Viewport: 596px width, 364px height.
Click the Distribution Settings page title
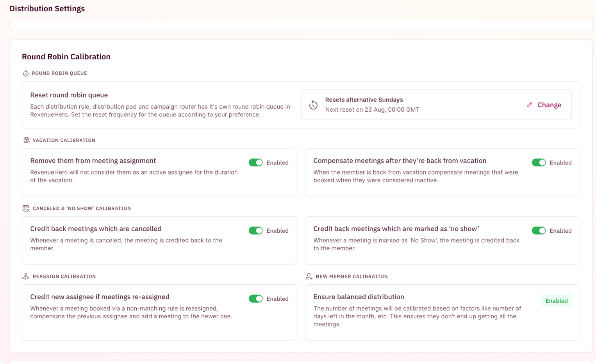[47, 9]
